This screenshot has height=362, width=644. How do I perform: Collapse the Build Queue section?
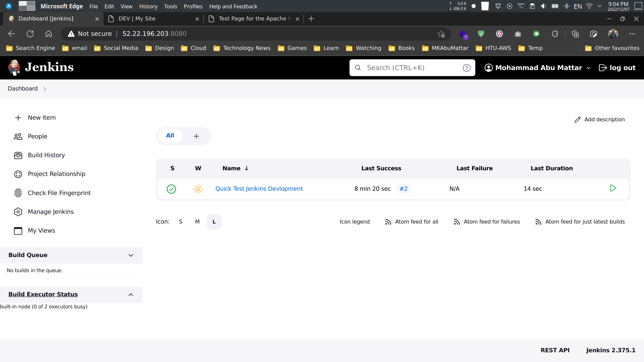(130, 255)
